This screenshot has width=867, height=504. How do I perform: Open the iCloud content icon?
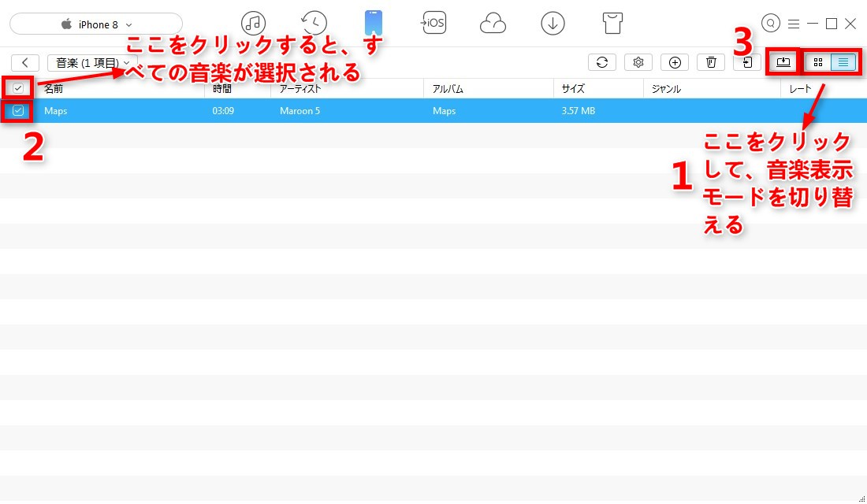pos(493,24)
